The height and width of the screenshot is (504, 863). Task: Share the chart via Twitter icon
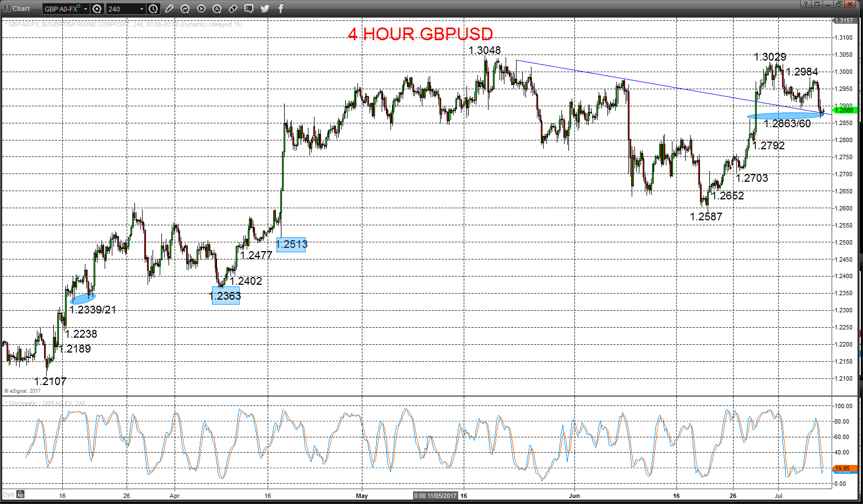coord(265,9)
